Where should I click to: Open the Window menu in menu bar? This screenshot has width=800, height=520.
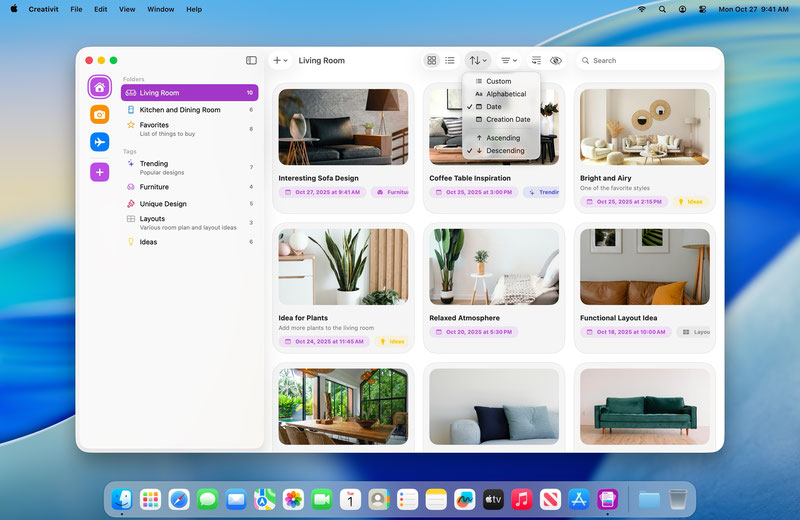pos(160,9)
